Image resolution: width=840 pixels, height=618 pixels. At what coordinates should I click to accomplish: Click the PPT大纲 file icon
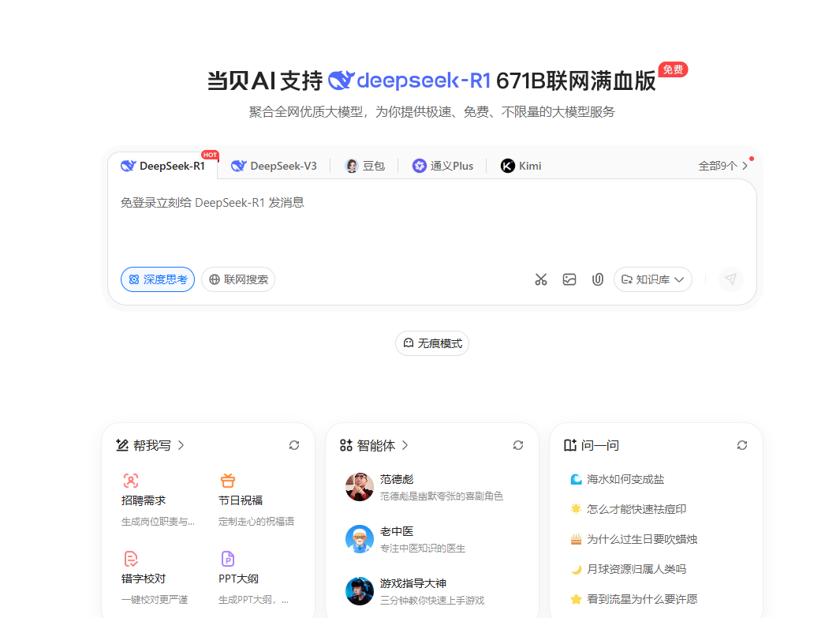click(228, 559)
